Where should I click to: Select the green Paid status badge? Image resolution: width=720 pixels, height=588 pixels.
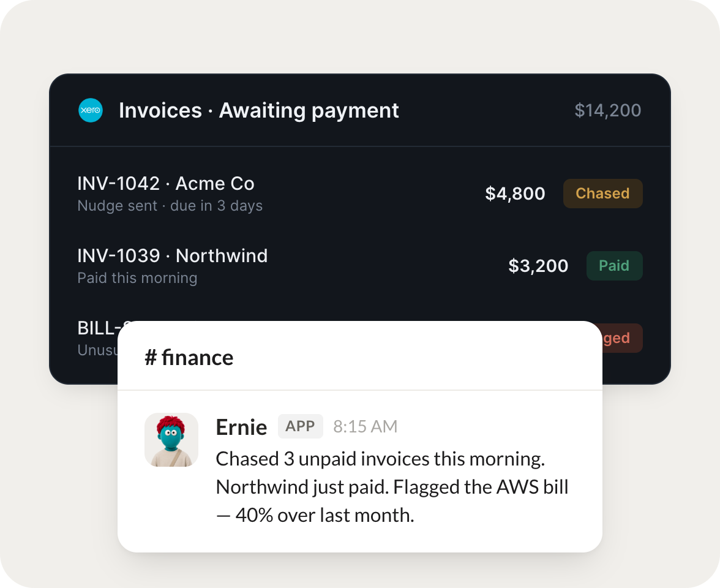point(614,266)
